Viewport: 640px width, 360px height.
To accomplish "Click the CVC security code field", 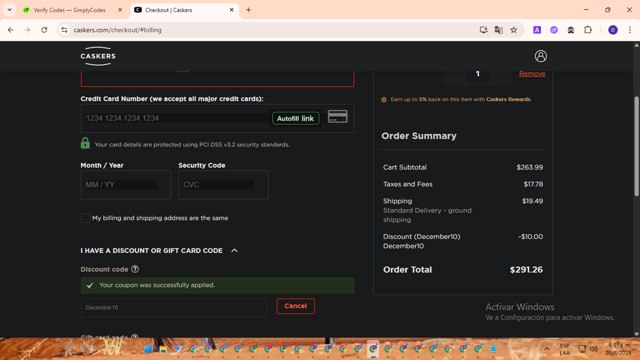I will point(223,185).
